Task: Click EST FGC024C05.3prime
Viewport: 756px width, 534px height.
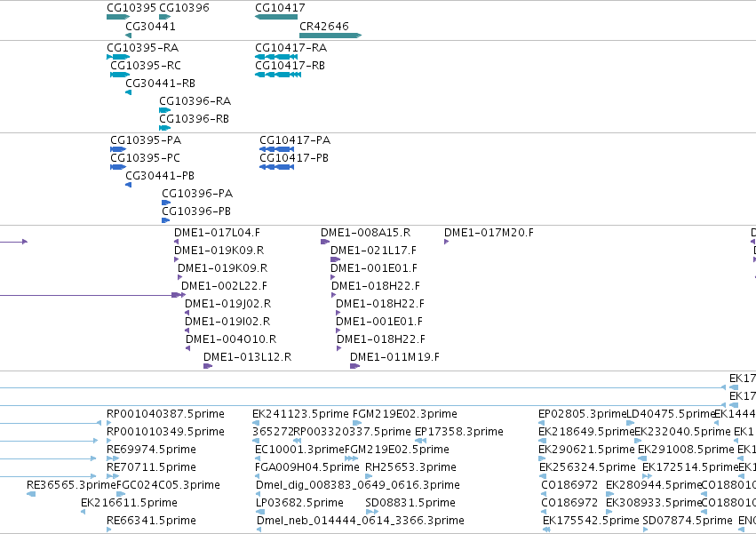Action: (121, 494)
